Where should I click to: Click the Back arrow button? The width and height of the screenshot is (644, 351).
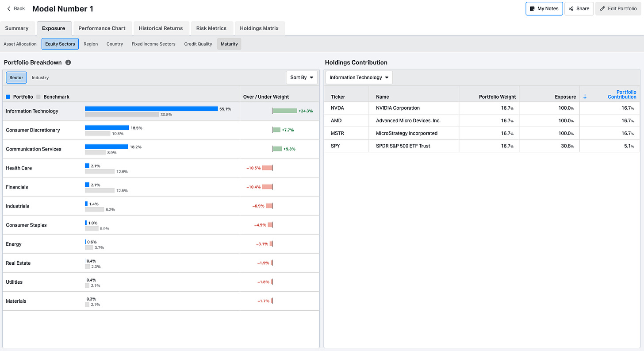16,8
